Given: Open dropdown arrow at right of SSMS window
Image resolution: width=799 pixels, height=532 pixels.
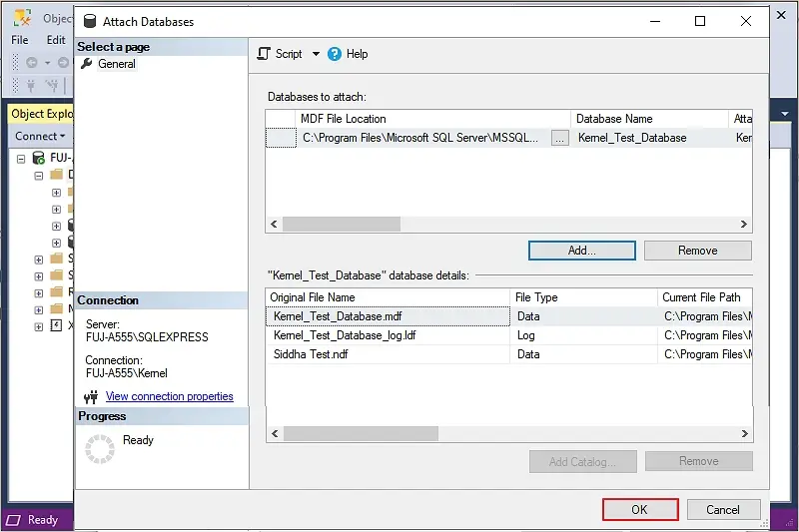Looking at the screenshot, I should tap(785, 114).
